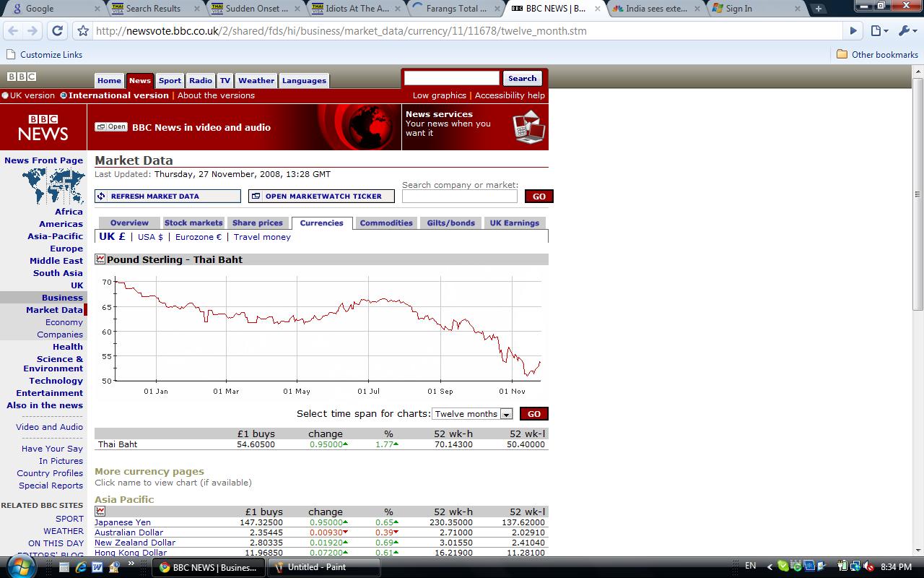Go to Asia-Pacific in the sidebar
This screenshot has height=578, width=924.
(56, 236)
